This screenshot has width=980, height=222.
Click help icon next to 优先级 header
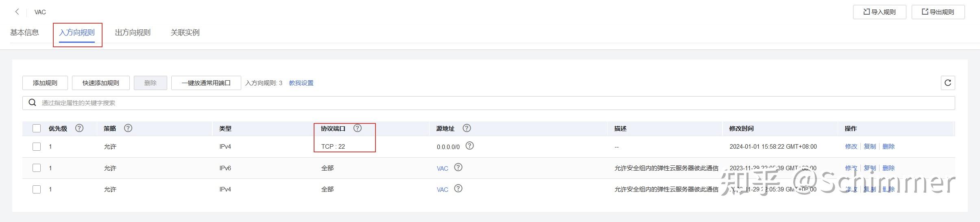pos(79,128)
